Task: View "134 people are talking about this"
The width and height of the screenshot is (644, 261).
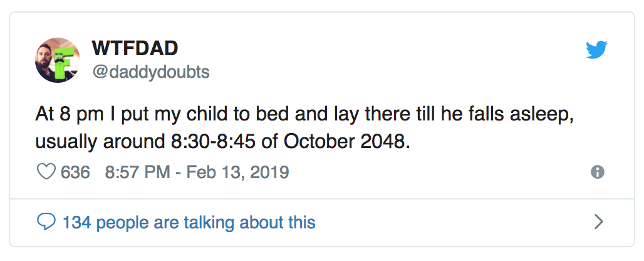Action: (x=189, y=222)
